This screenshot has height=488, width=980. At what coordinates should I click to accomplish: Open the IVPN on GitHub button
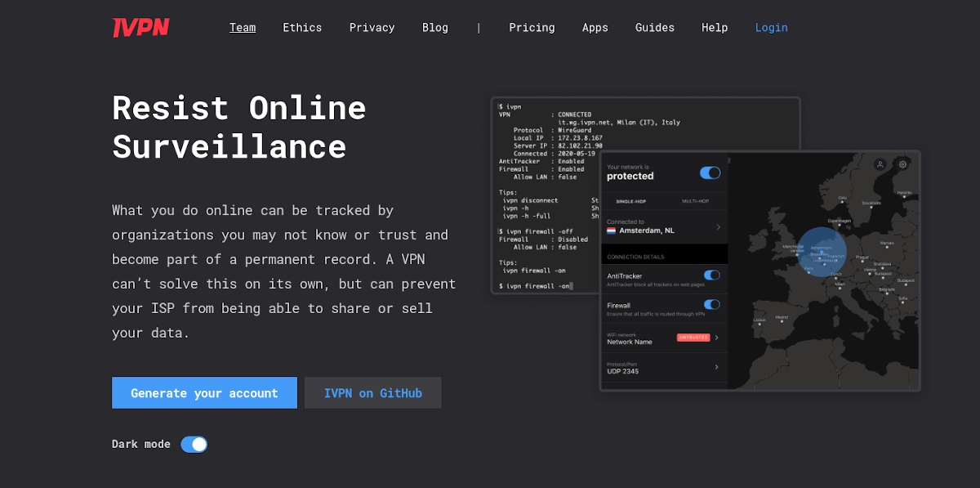pyautogui.click(x=373, y=393)
